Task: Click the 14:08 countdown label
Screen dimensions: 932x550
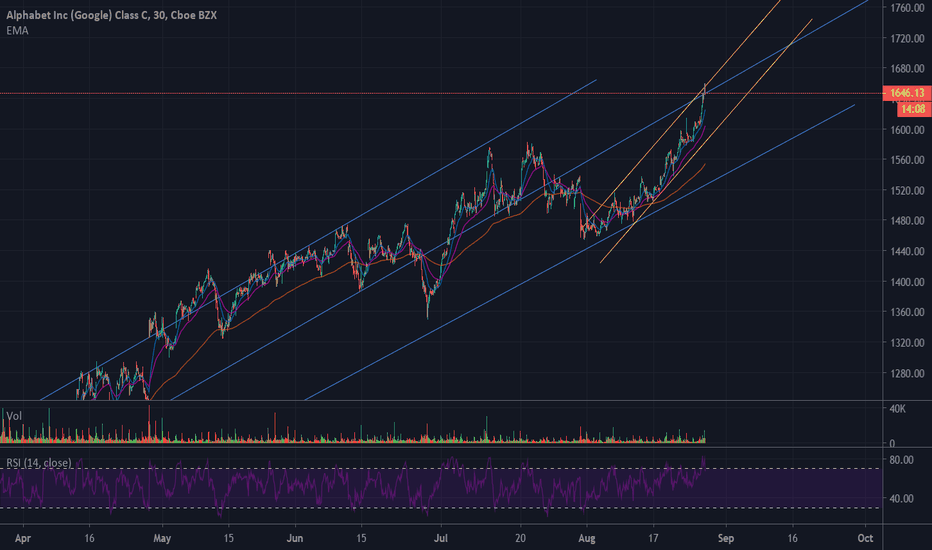Action: pyautogui.click(x=912, y=109)
